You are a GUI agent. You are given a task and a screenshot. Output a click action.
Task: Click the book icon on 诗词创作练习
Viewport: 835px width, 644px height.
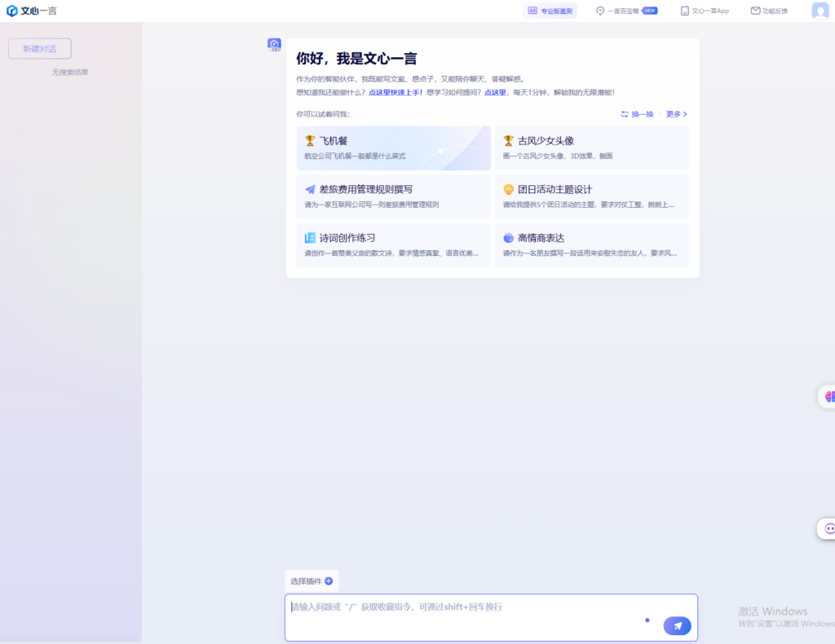click(310, 238)
